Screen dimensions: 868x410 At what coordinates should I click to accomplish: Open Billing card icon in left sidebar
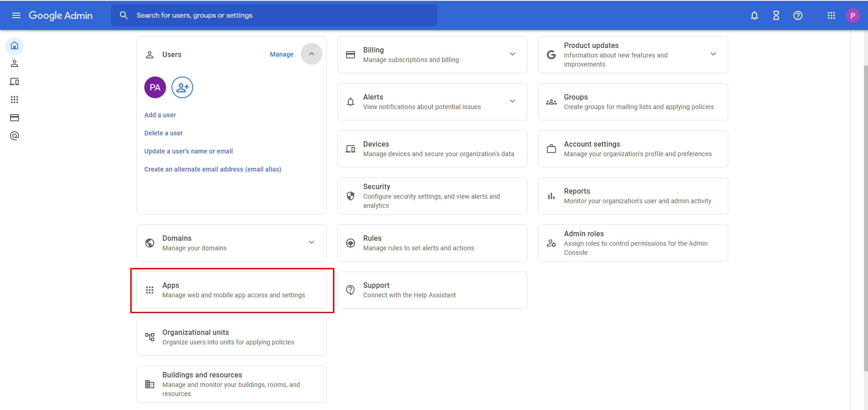click(x=14, y=118)
